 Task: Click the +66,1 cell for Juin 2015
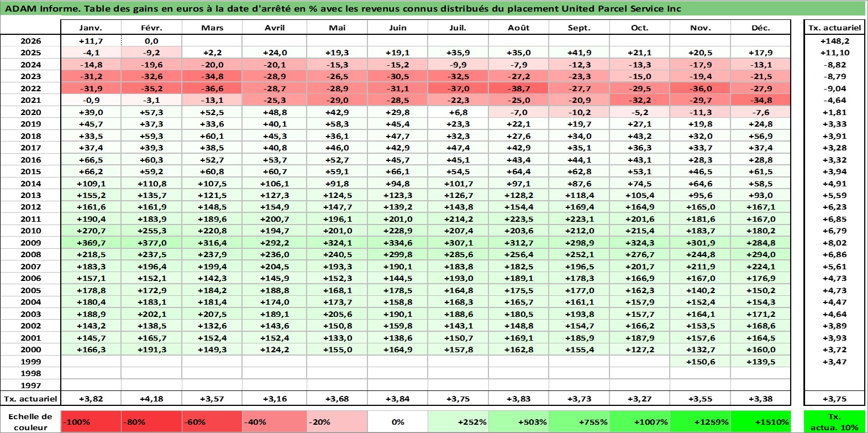397,171
